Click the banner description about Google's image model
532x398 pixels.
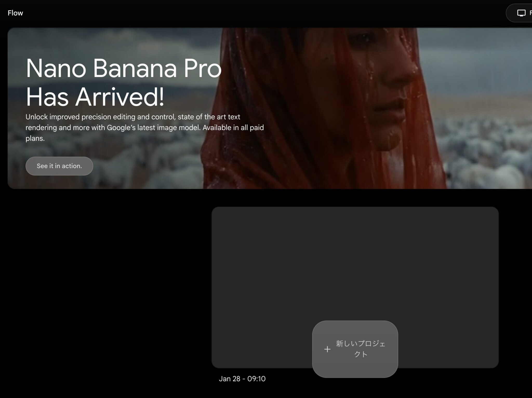coord(144,127)
